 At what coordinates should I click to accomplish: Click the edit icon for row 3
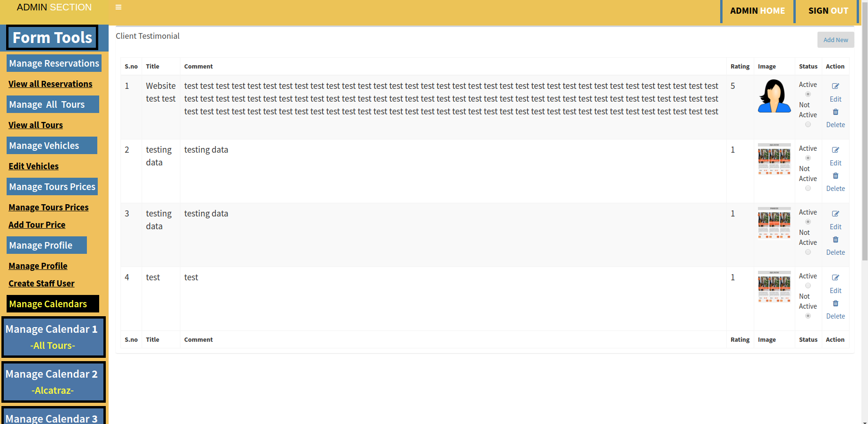coord(835,214)
